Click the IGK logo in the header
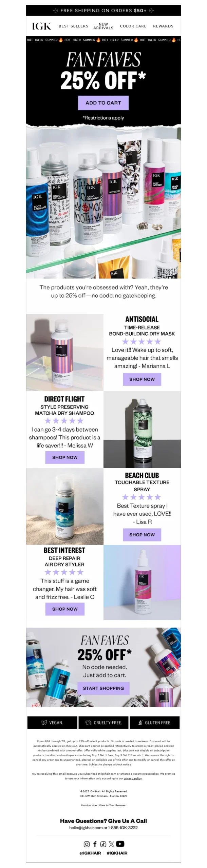This screenshot has width=207, height=868. [41, 26]
